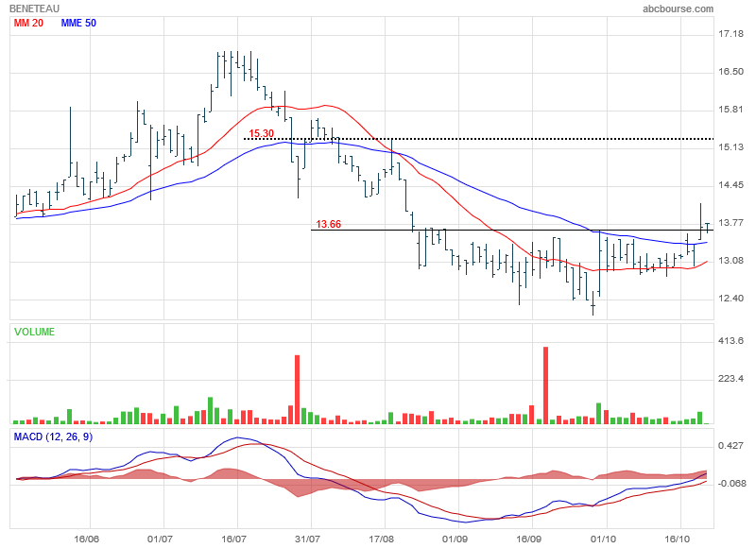Click the 223.4 volume axis value

click(x=730, y=379)
